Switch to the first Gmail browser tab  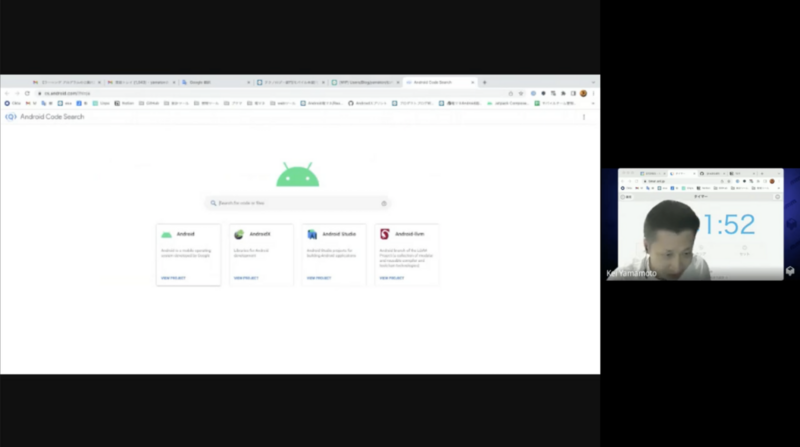point(66,82)
